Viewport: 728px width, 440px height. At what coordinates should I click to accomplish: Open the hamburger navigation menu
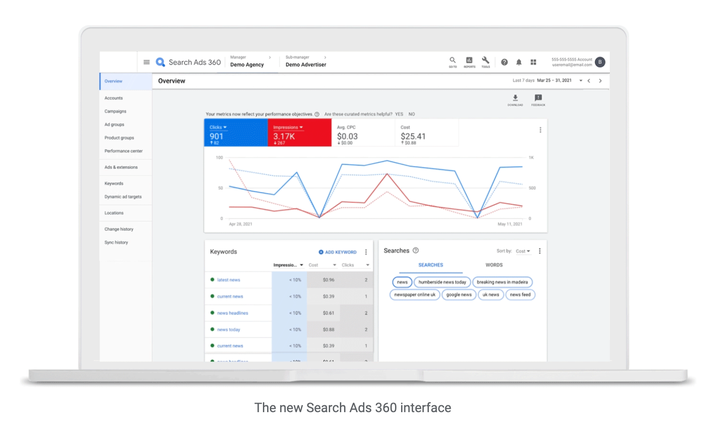[x=147, y=62]
